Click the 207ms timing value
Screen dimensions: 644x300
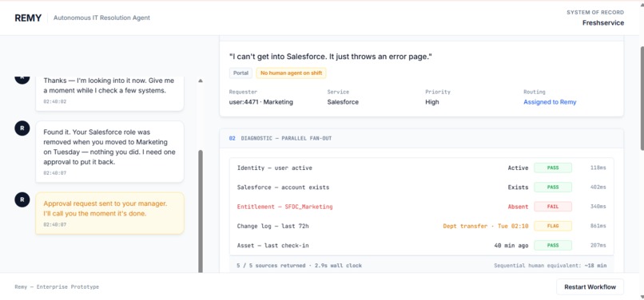(x=598, y=246)
